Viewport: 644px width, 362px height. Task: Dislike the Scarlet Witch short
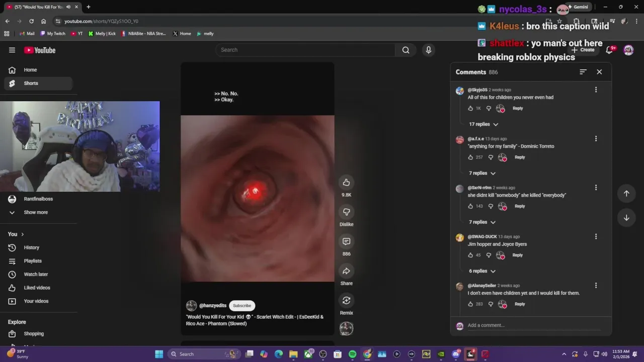click(346, 212)
